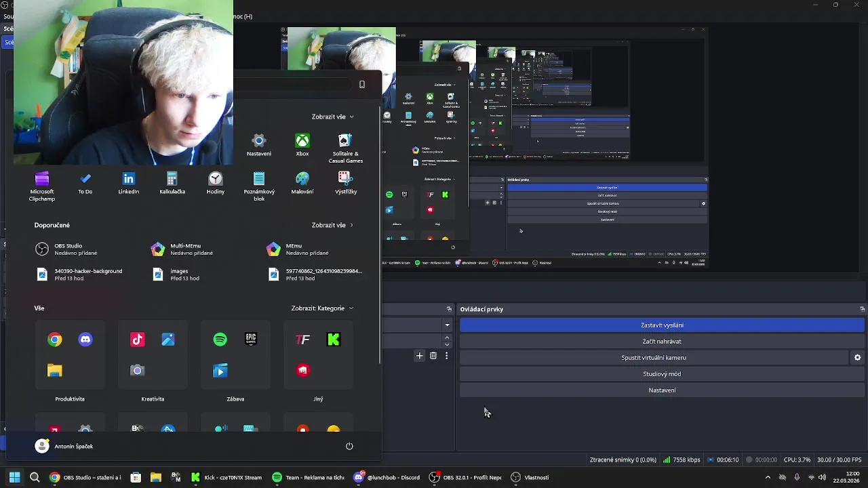Switch to Kick czeT0N1X Stream taskbar item
The height and width of the screenshot is (488, 868).
(226, 477)
